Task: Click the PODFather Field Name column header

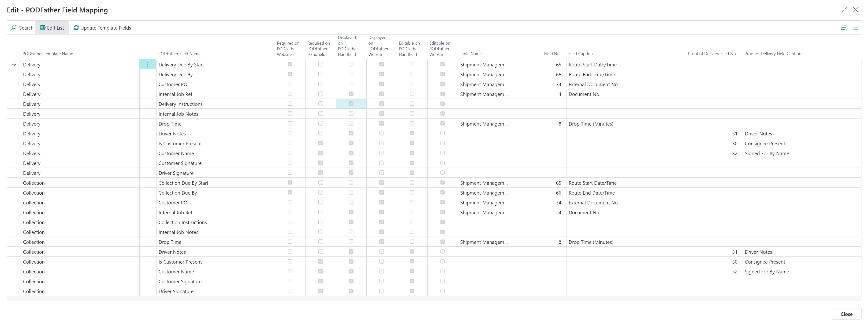Action: tap(179, 54)
